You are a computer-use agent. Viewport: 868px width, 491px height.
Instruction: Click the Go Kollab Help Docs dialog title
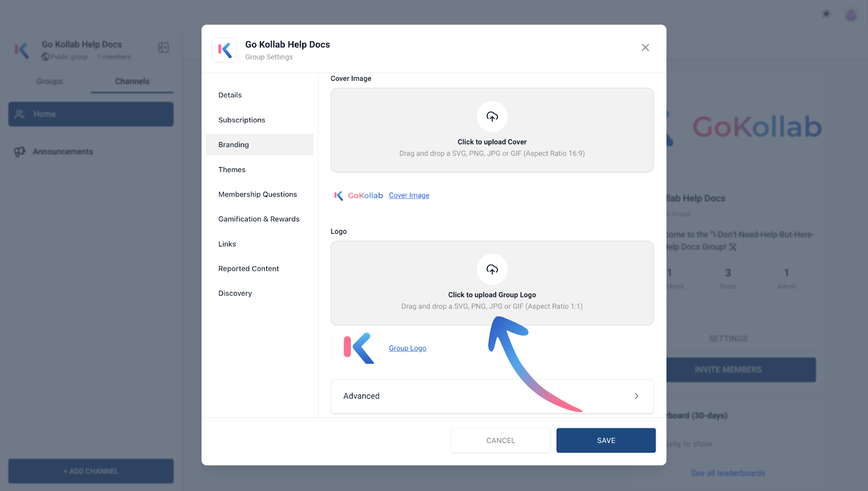(x=288, y=44)
